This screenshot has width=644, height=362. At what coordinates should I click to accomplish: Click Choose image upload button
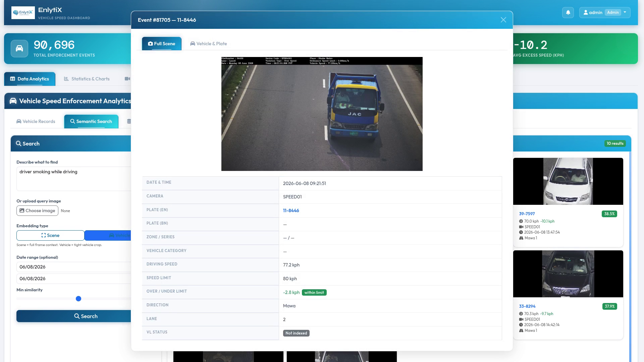37,210
